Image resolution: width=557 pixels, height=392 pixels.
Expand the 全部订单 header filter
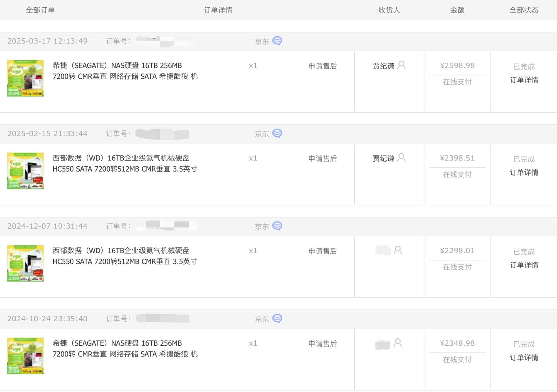[40, 10]
